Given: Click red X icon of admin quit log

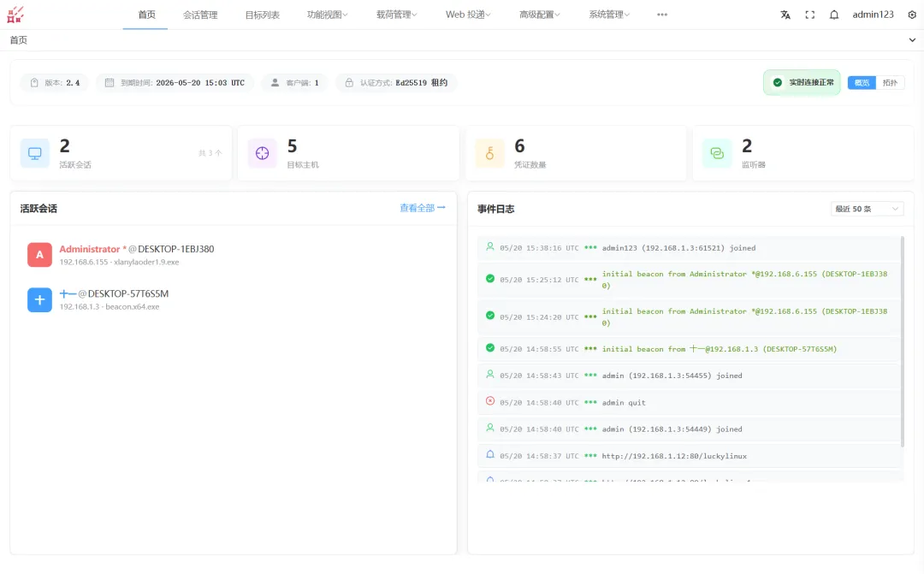Looking at the screenshot, I should [489, 400].
